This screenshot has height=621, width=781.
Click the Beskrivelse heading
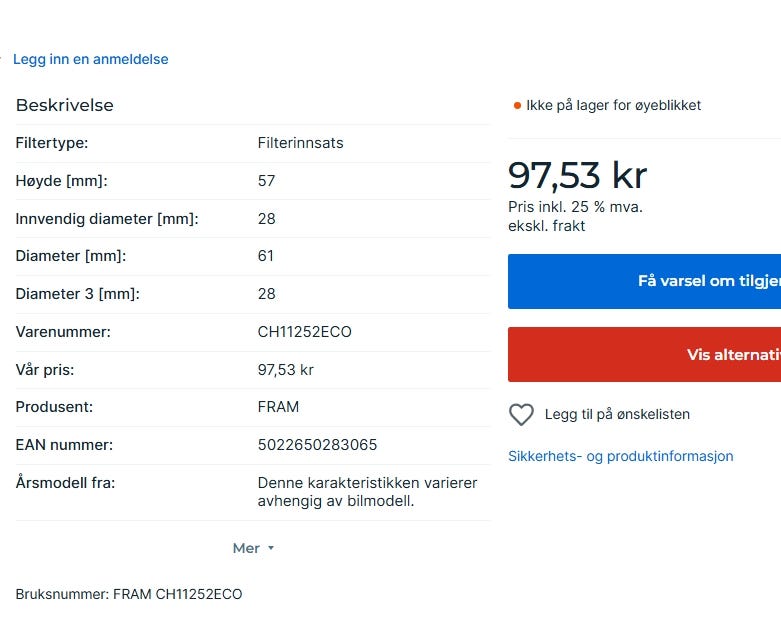click(65, 105)
